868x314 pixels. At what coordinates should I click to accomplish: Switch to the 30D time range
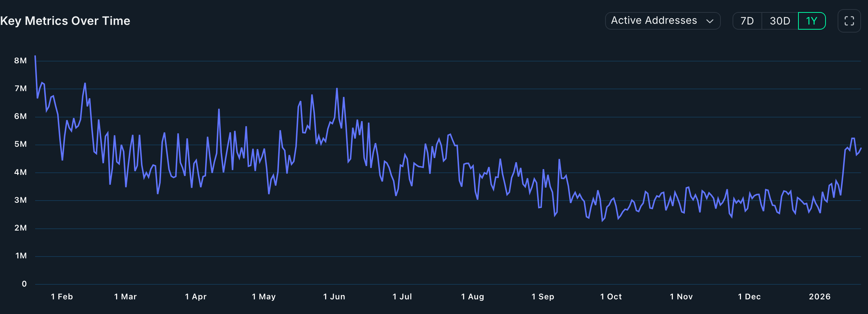[780, 21]
